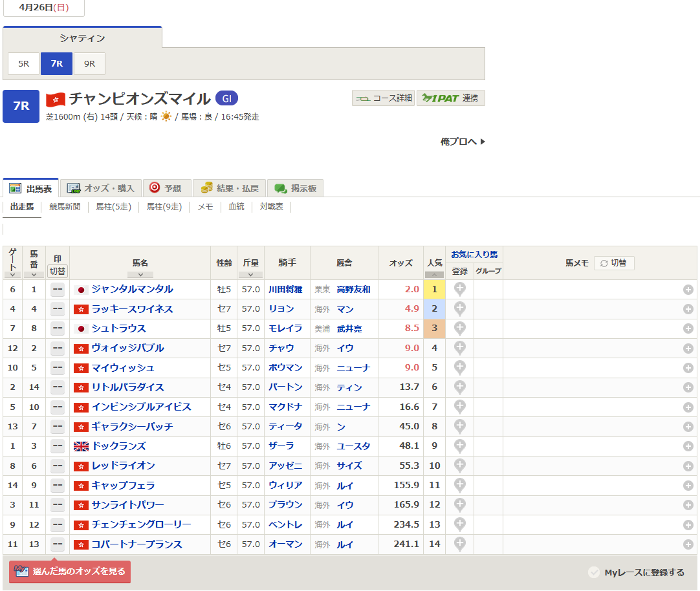Select the シャティン venue tab
This screenshot has width=700, height=591.
(83, 38)
